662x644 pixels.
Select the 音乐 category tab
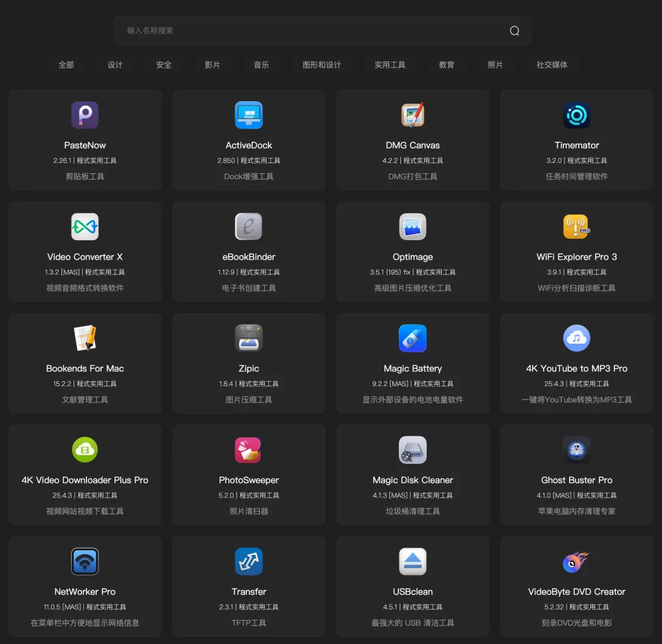tap(261, 65)
